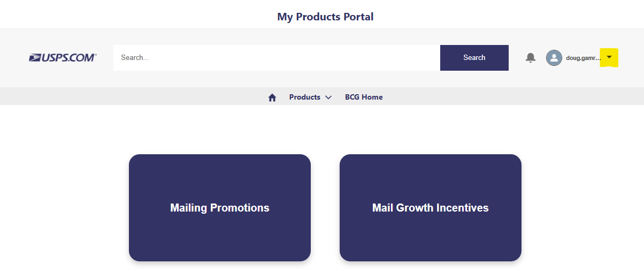Open the Mail Growth Incentives tile
644x271 pixels.
[430, 208]
